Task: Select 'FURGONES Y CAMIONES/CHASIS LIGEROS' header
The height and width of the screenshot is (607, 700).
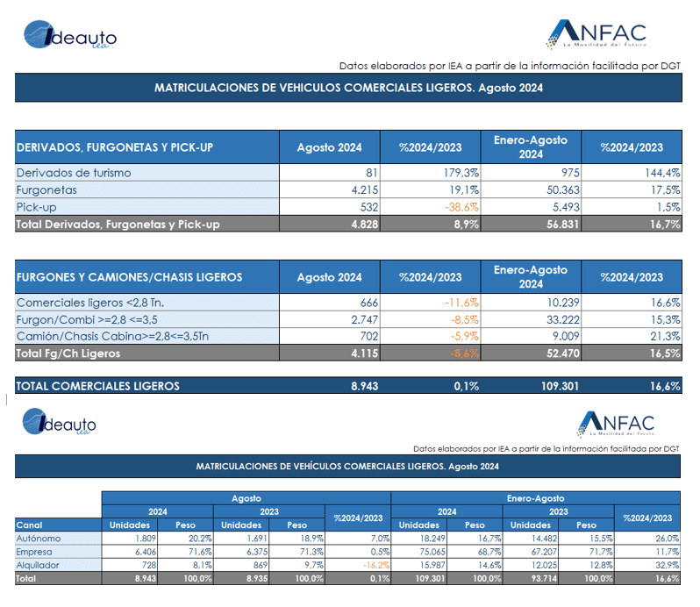Action: pyautogui.click(x=130, y=277)
